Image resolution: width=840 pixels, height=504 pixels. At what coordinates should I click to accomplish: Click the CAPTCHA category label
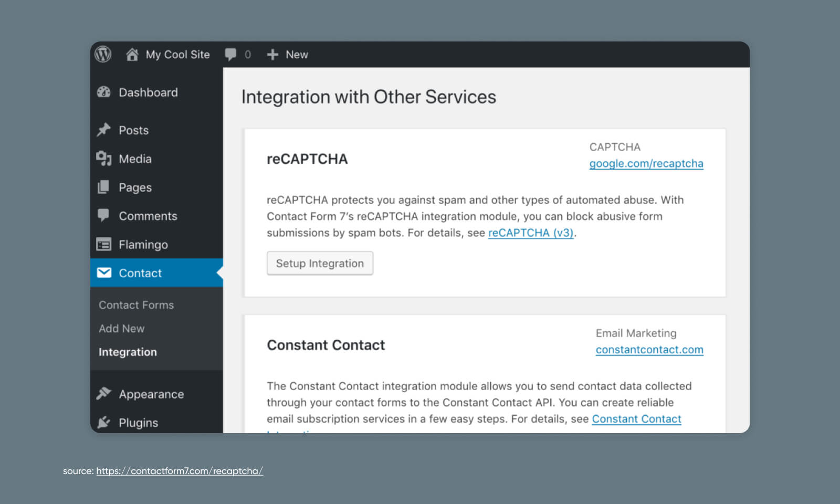coord(615,147)
